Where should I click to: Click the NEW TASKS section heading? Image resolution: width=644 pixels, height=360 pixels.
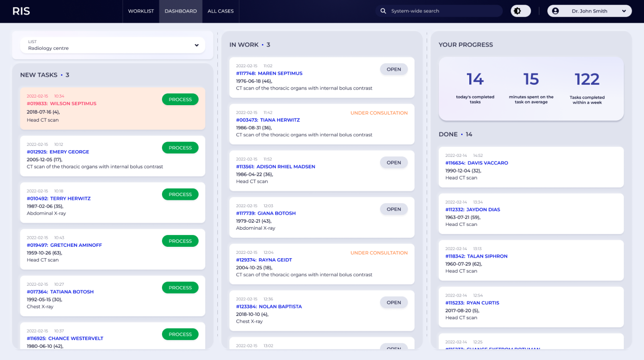[45, 75]
